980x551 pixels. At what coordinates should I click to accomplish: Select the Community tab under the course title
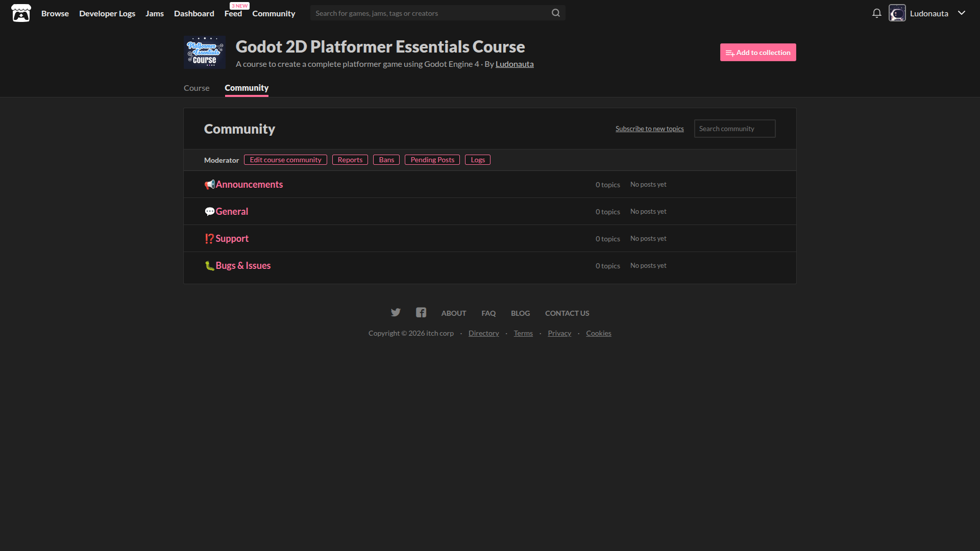click(x=247, y=88)
